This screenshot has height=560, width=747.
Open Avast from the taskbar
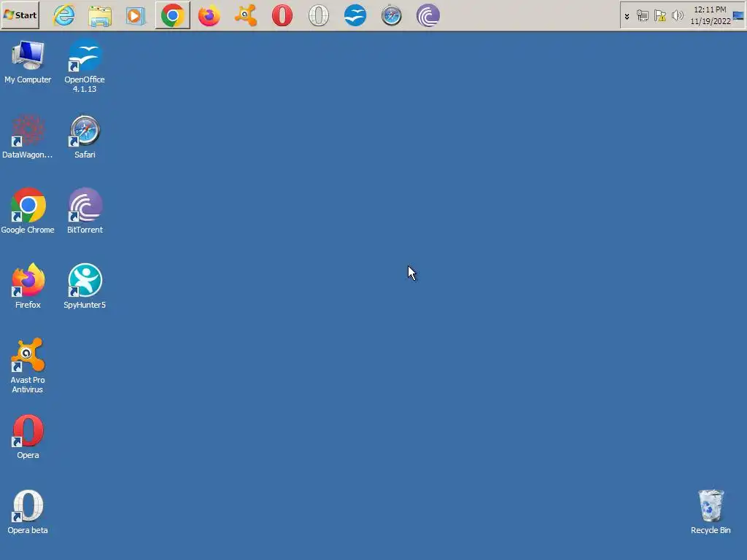pos(246,15)
